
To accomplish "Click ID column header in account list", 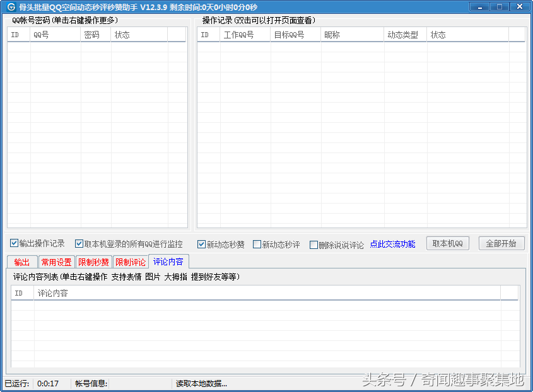I will point(19,35).
